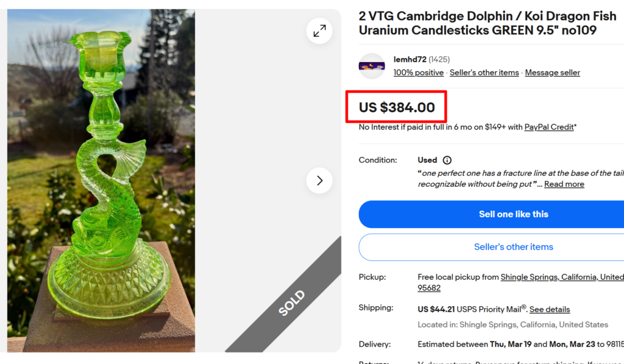The height and width of the screenshot is (364, 624).
Task: Click the lemhd72 seller username
Action: pos(407,59)
